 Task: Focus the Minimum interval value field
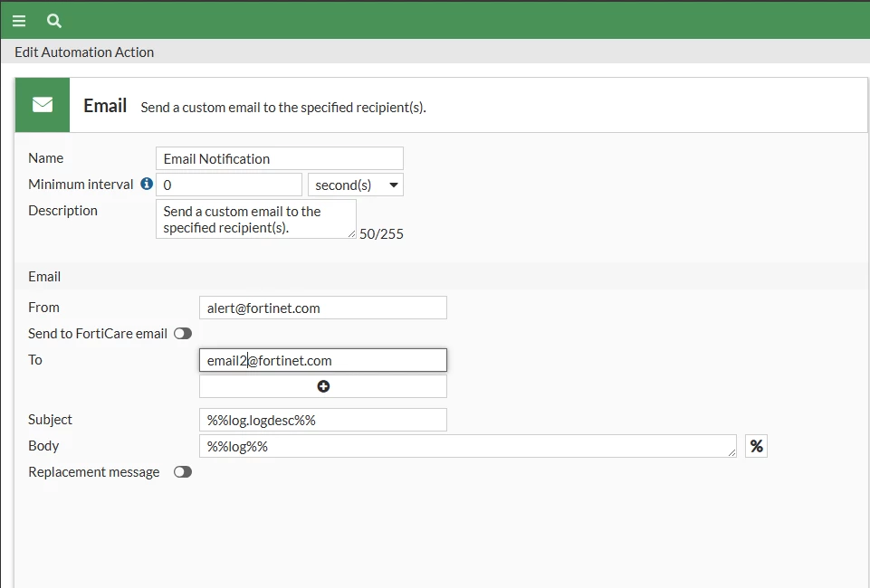pyautogui.click(x=229, y=185)
